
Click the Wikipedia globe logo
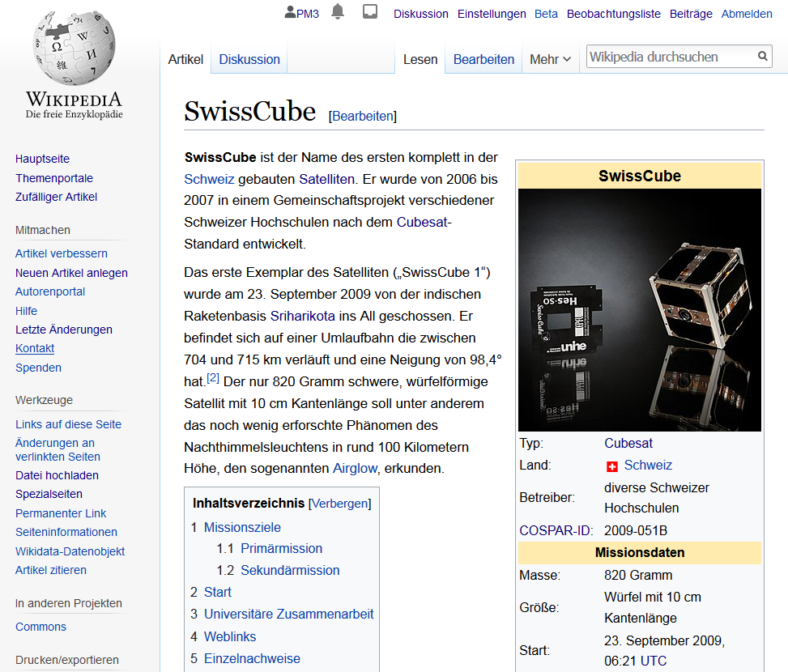75,47
